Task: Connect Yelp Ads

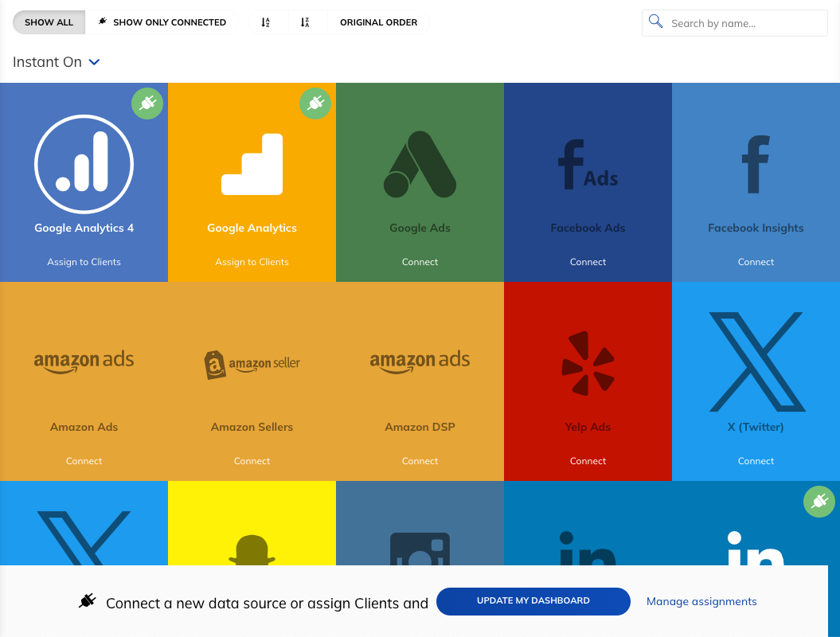Action: point(588,461)
